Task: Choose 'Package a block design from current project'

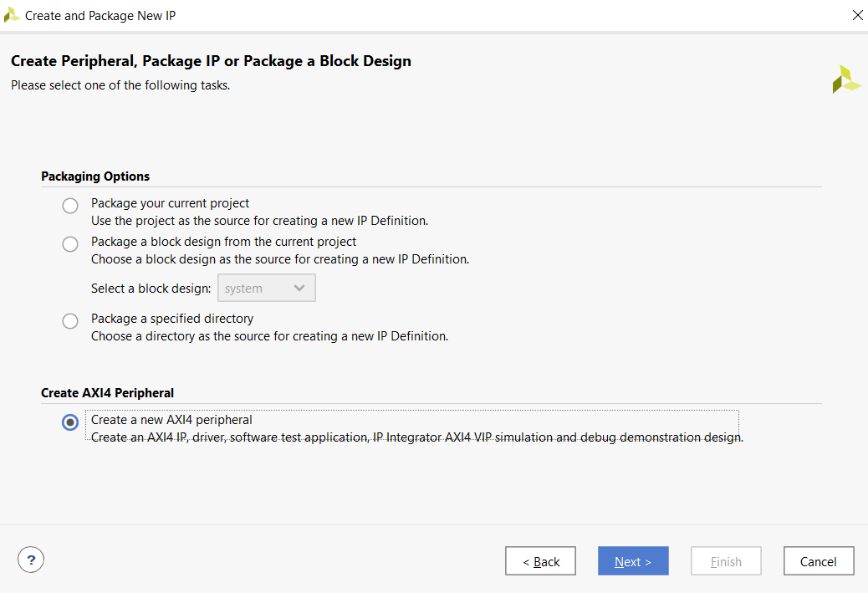Action: [x=70, y=243]
